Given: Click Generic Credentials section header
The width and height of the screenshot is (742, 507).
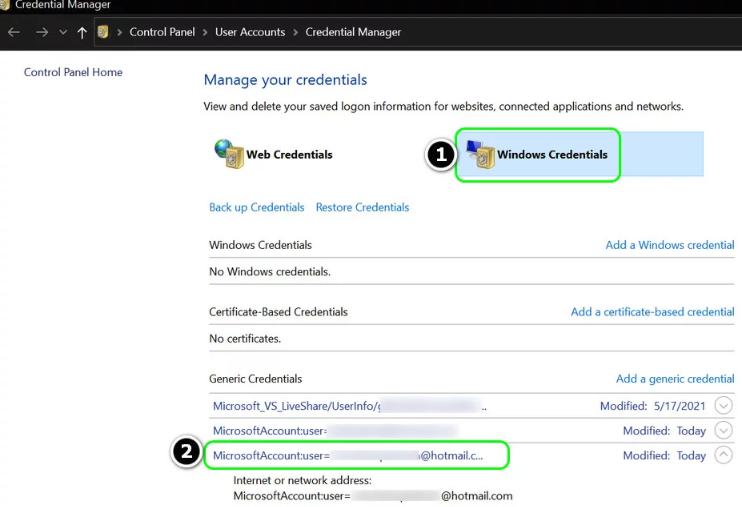Looking at the screenshot, I should (x=256, y=379).
